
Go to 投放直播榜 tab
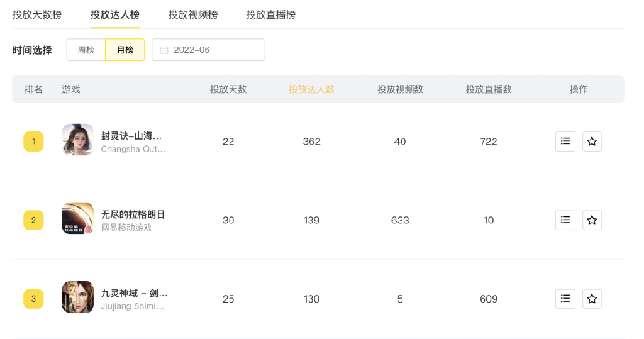pos(271,14)
